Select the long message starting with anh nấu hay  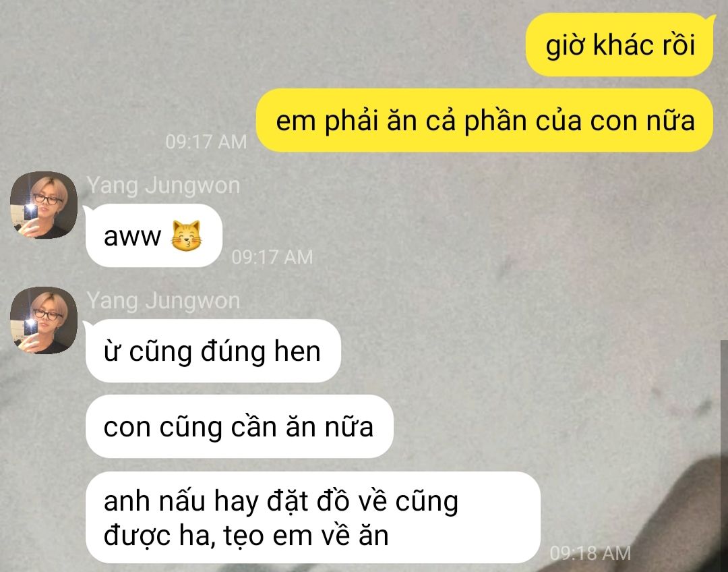[313, 517]
